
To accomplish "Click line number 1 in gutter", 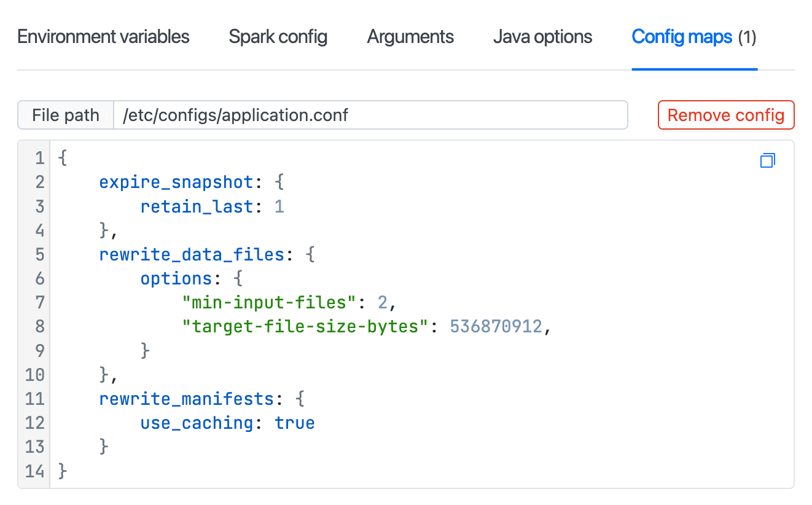I will coord(39,159).
